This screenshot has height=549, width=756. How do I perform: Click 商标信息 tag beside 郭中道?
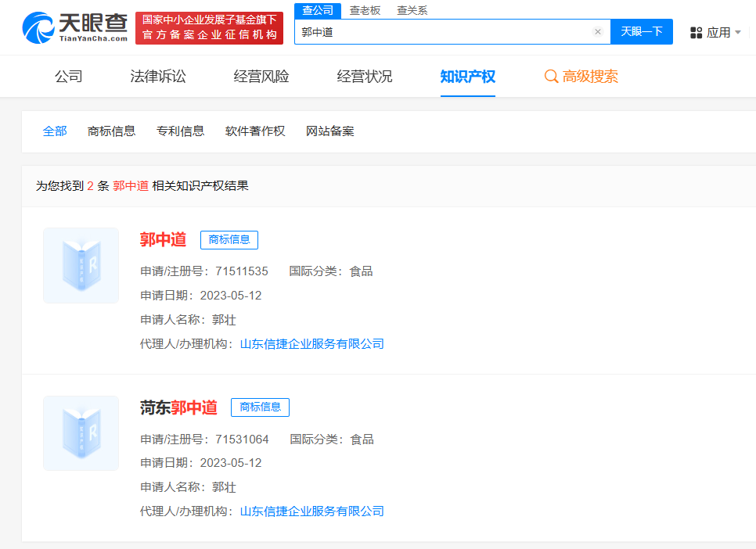pyautogui.click(x=229, y=239)
